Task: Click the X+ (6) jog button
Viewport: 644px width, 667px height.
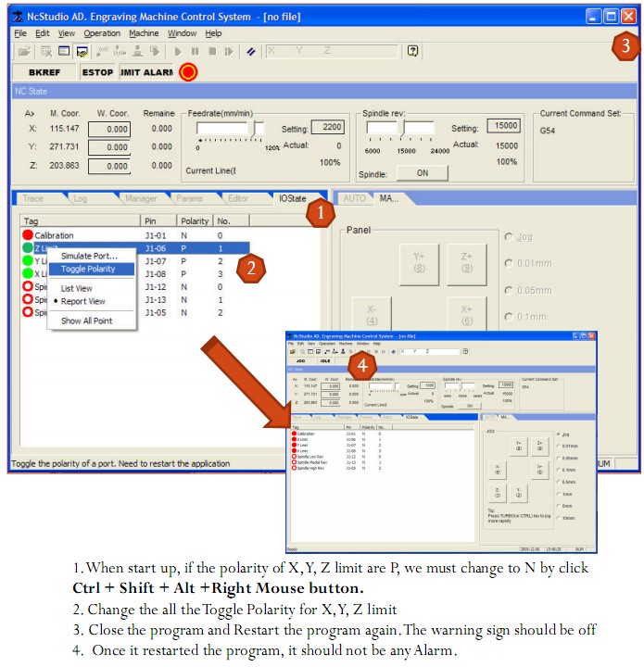Action: coord(467,314)
